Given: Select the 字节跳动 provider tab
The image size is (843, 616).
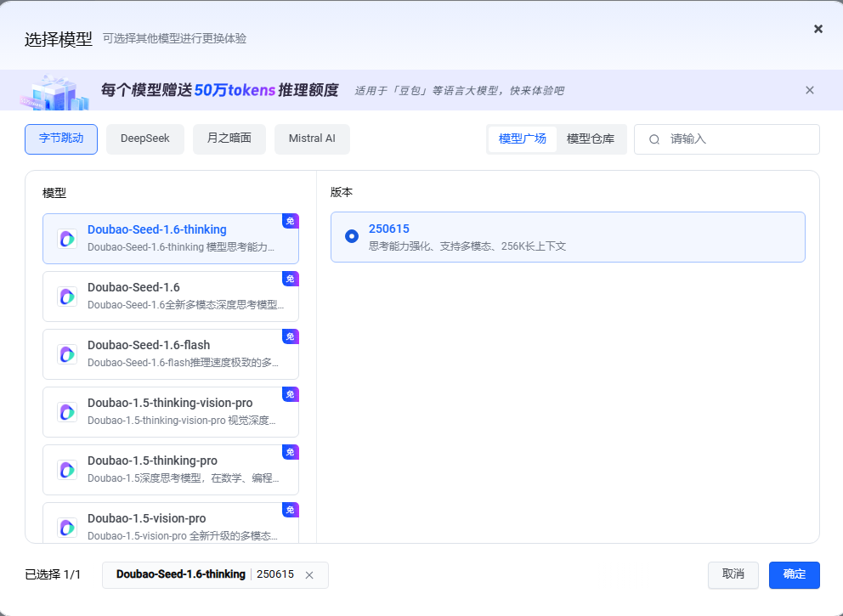Looking at the screenshot, I should pos(61,139).
